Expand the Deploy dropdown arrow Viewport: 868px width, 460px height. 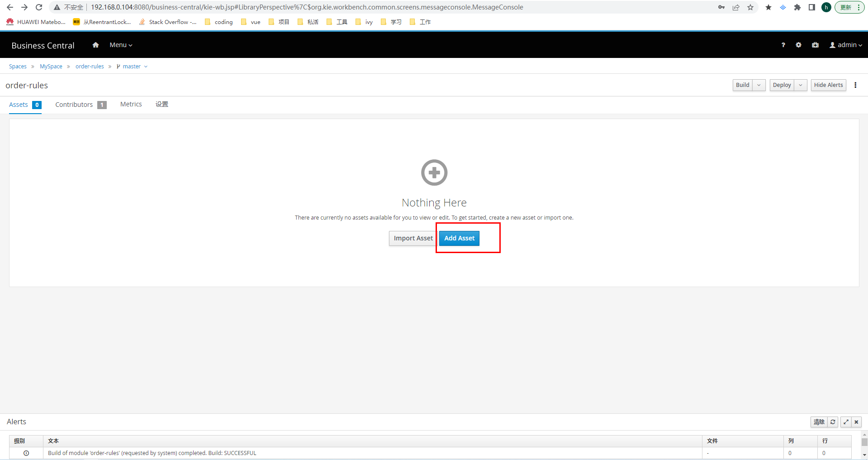801,85
